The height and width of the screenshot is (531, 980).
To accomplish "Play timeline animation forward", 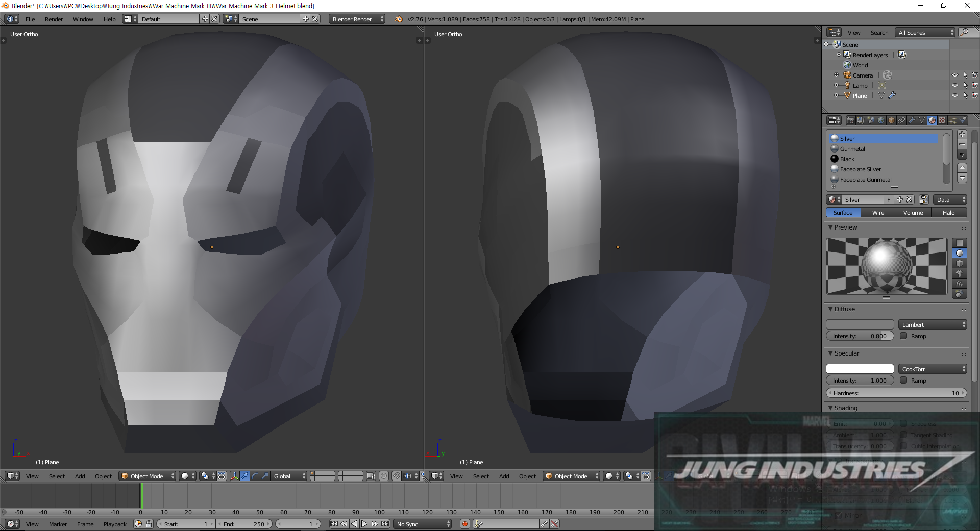I will [364, 524].
